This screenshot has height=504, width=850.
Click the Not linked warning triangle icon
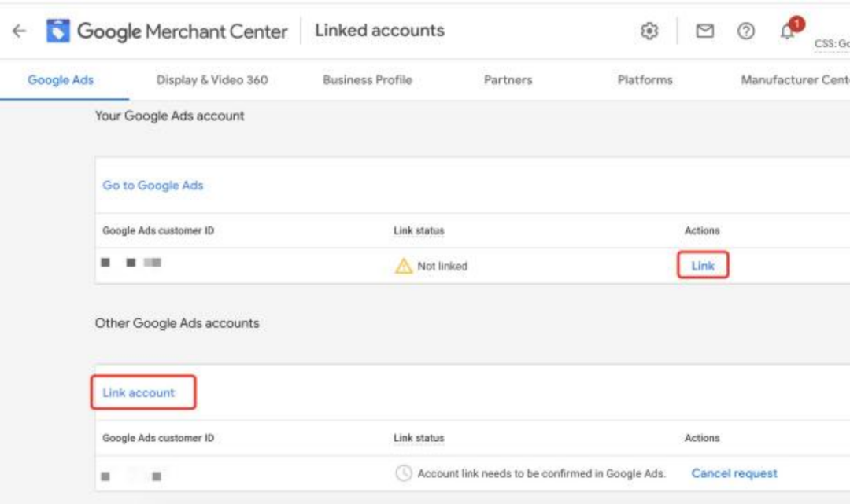(403, 267)
